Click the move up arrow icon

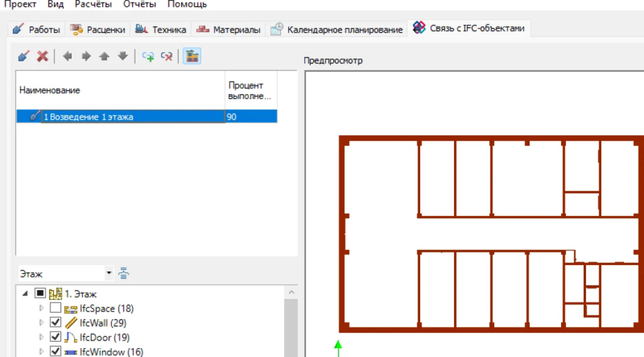pos(104,56)
